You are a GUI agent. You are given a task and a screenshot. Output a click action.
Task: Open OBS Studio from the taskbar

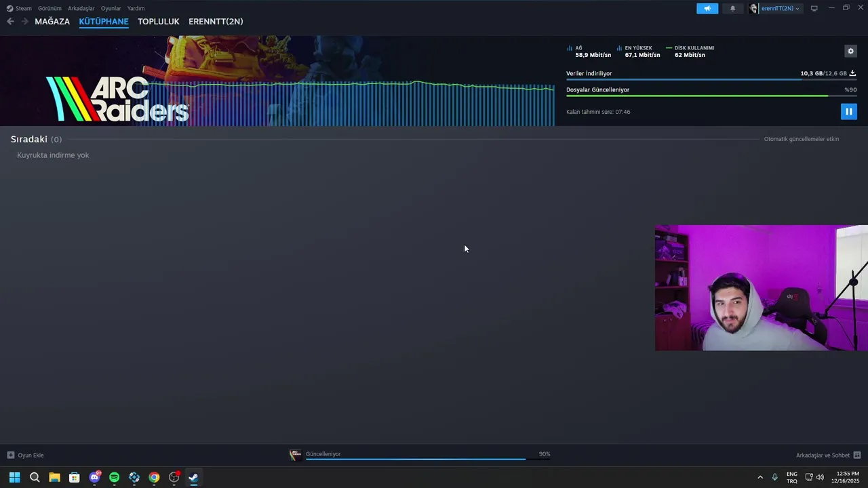click(x=174, y=477)
